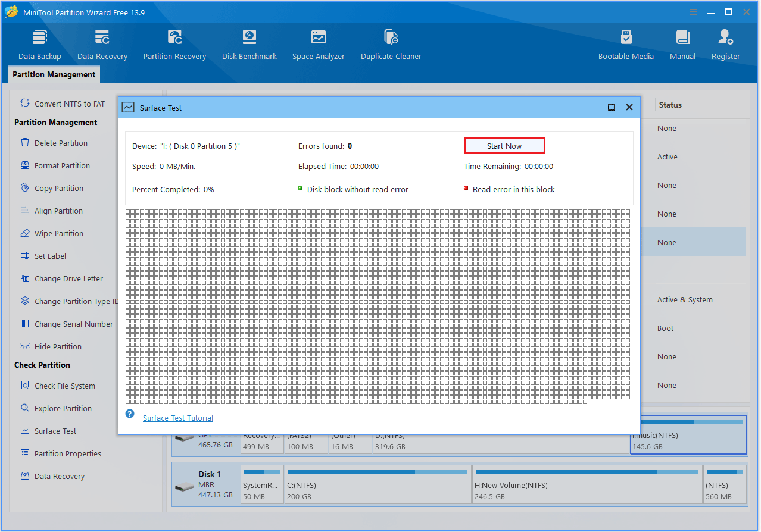Click the Surface Test help question icon

[x=130, y=414]
